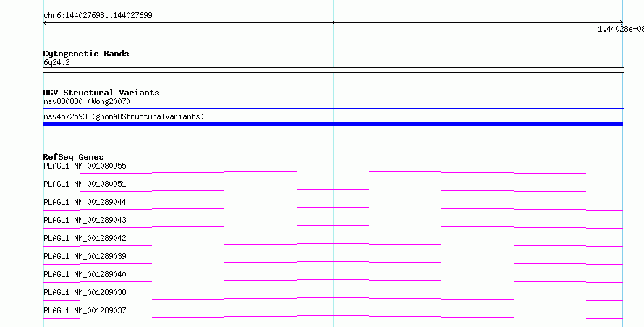Open variant nsv4572593 (gnomADStructuralVariants)
This screenshot has height=327, width=644.
pos(124,116)
